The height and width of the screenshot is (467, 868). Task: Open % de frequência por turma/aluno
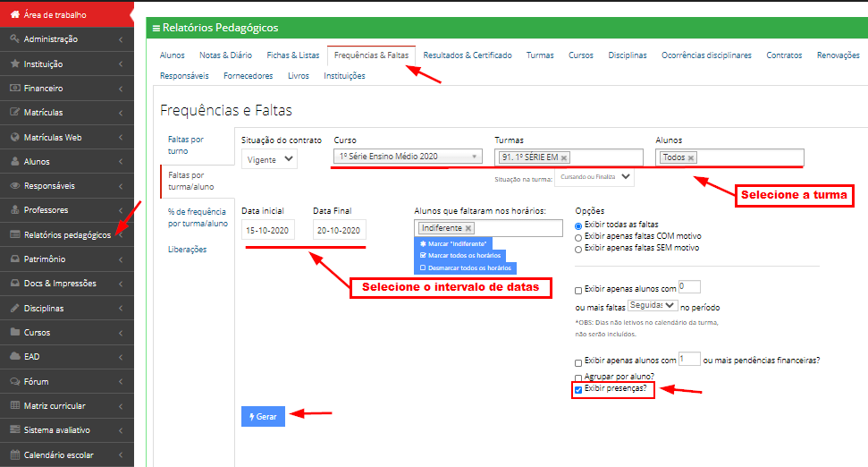tap(198, 217)
